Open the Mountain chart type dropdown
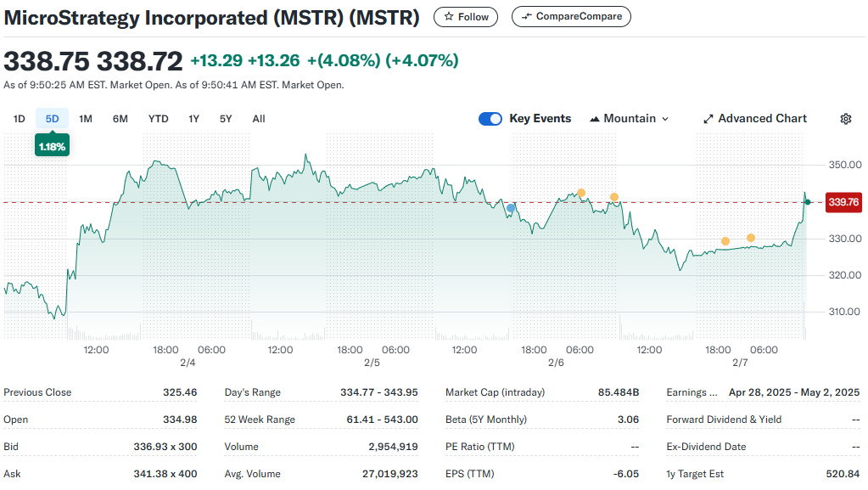Image resolution: width=868 pixels, height=490 pixels. coord(630,119)
